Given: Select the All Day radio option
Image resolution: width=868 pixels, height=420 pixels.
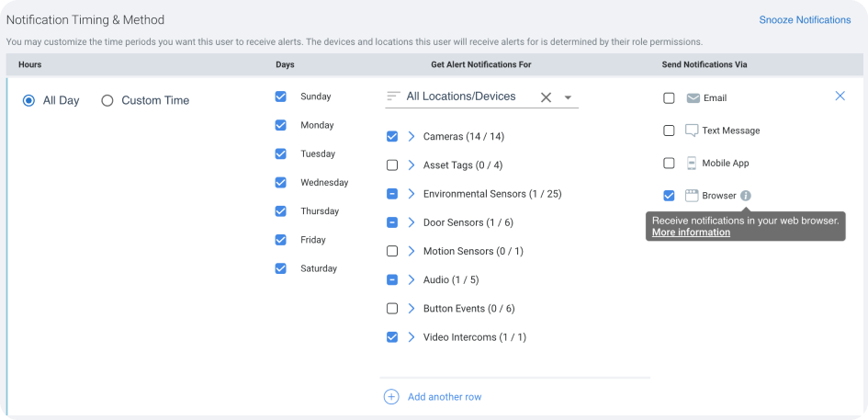Looking at the screenshot, I should [29, 101].
